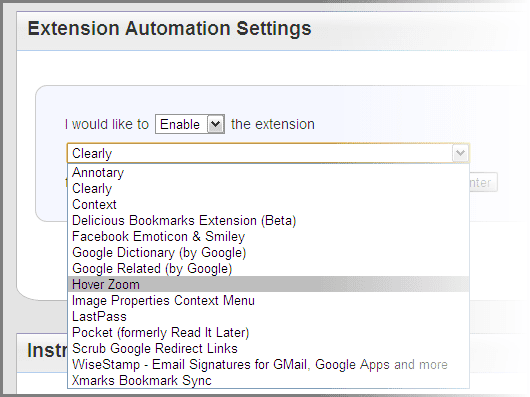This screenshot has height=397, width=530.
Task: Choose the highlighted Hover Zoom option
Action: (268, 284)
